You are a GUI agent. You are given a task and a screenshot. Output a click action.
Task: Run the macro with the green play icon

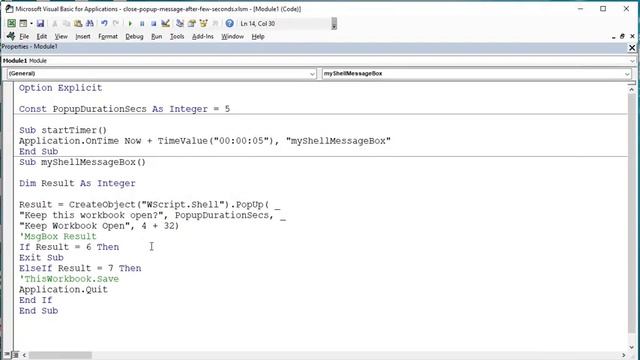(130, 24)
